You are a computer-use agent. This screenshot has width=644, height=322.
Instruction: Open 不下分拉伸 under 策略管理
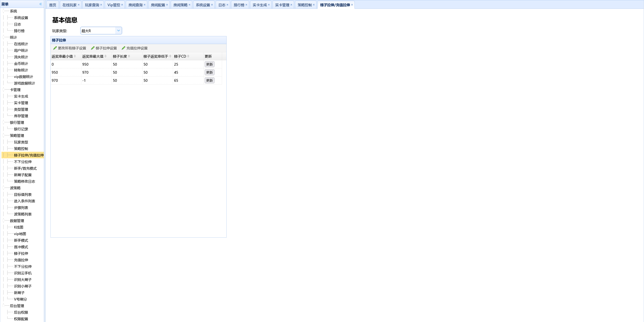coord(23,162)
